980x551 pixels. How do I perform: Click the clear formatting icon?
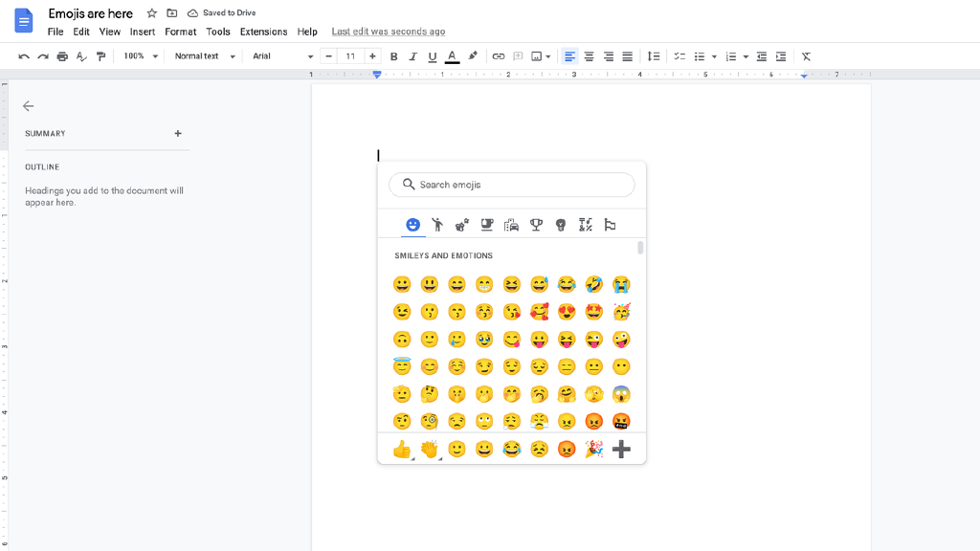[806, 56]
